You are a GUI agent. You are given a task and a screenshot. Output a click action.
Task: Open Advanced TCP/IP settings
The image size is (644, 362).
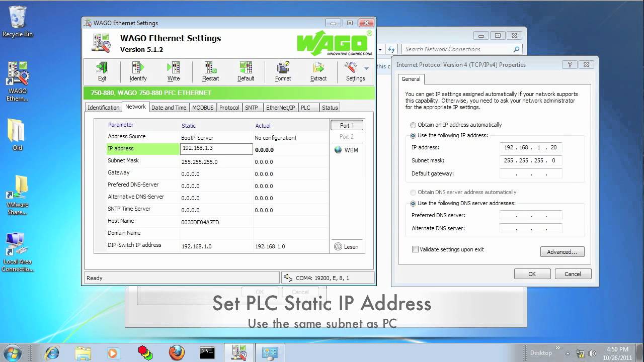click(562, 252)
